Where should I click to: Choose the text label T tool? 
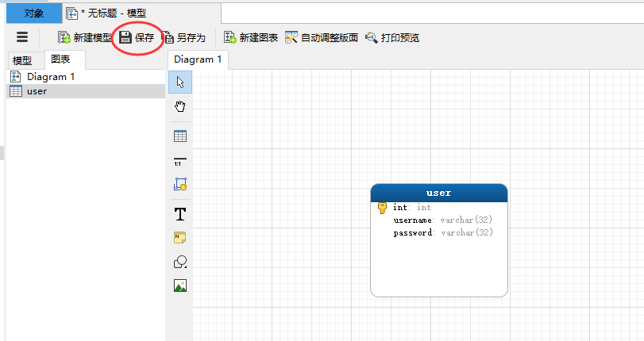pyautogui.click(x=180, y=214)
